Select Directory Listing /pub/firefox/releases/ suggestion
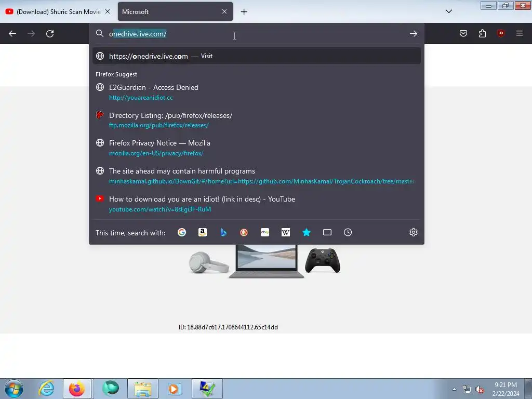Screen dimensions: 532x399 tap(257, 120)
